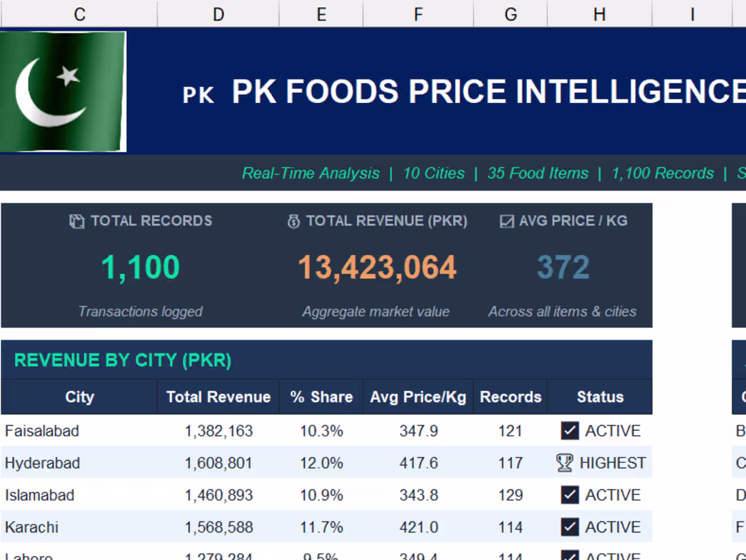This screenshot has width=746, height=560.
Task: Click the checkmark icon in Faisalabad's status
Action: click(x=570, y=431)
